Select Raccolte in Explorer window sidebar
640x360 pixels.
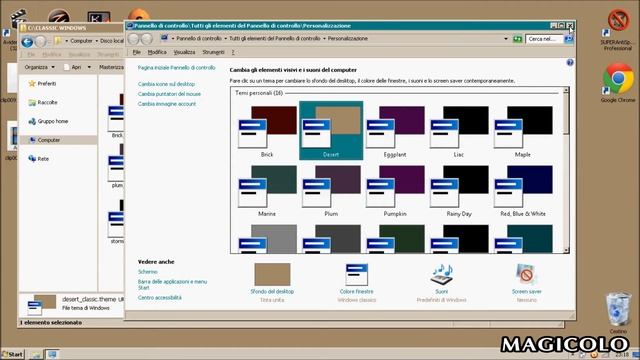(x=43, y=102)
